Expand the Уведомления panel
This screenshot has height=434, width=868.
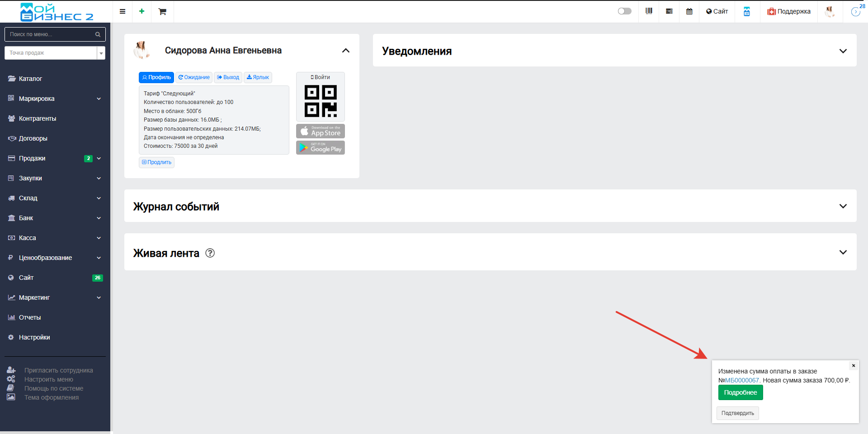pos(843,51)
